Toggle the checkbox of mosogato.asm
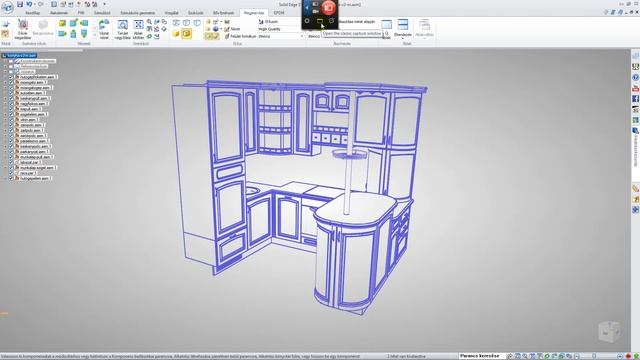This screenshot has height=360, width=640. (x=11, y=82)
